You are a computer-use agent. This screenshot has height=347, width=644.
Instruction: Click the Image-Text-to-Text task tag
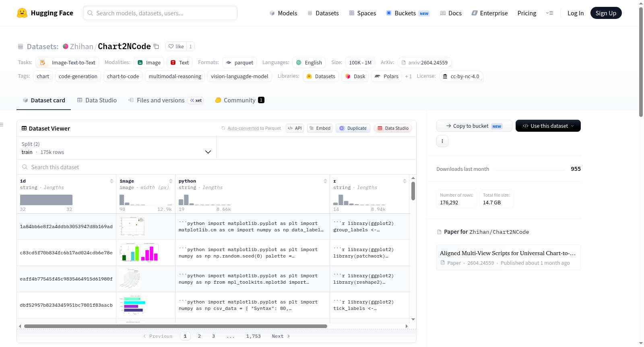coord(67,62)
